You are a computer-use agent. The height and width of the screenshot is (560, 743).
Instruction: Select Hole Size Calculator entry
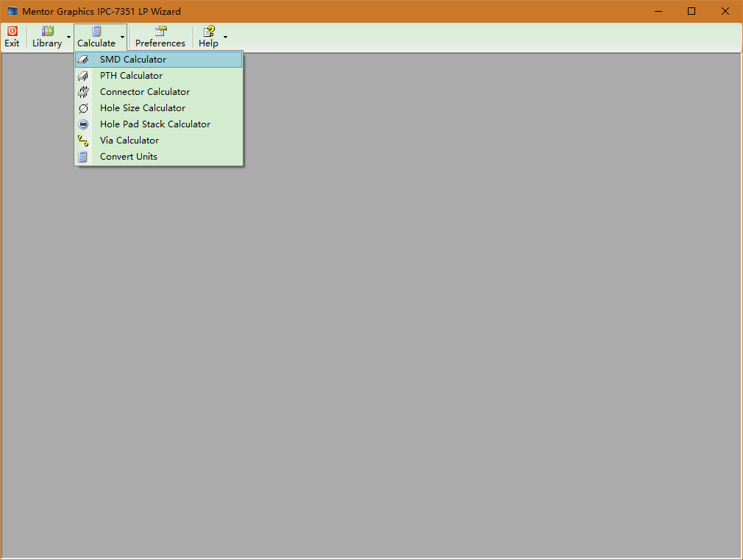coord(159,108)
